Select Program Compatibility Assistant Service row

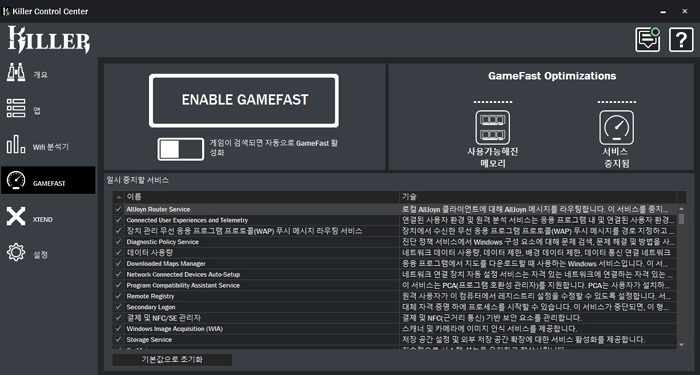click(x=395, y=285)
